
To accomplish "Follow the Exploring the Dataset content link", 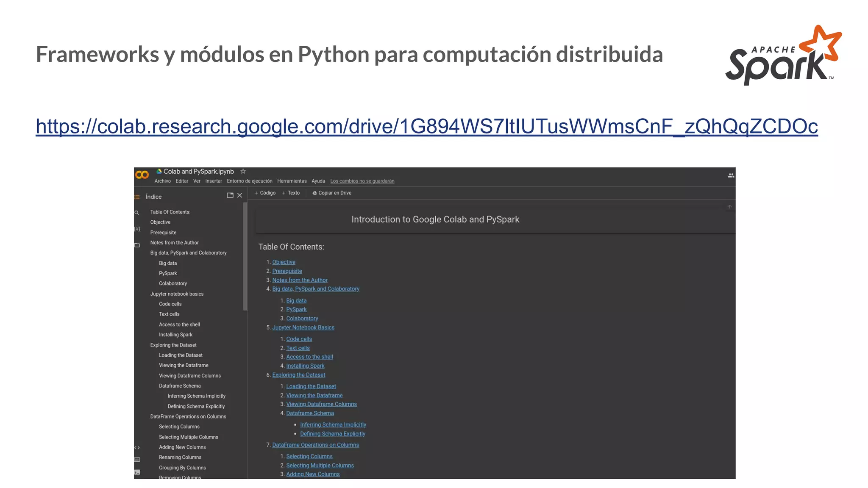I will point(299,375).
